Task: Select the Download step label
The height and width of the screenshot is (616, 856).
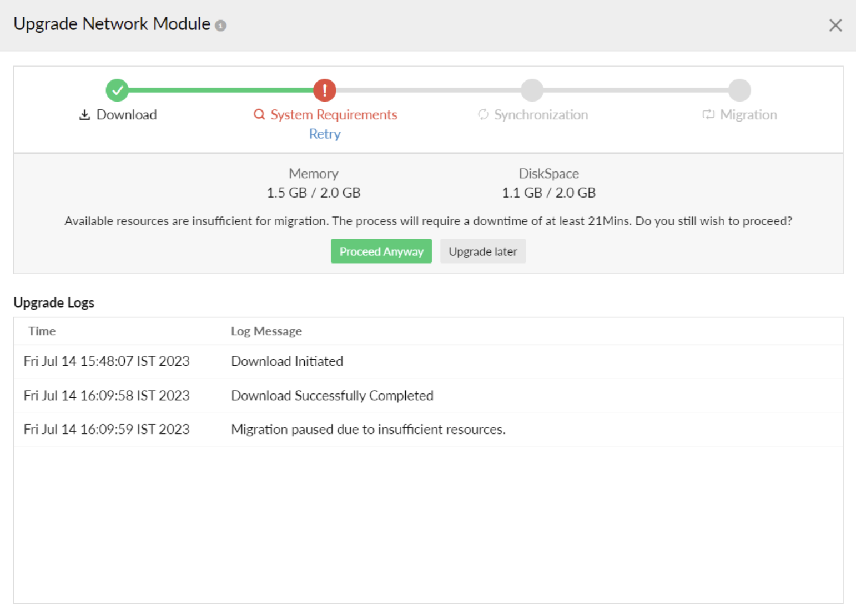Action: (127, 115)
